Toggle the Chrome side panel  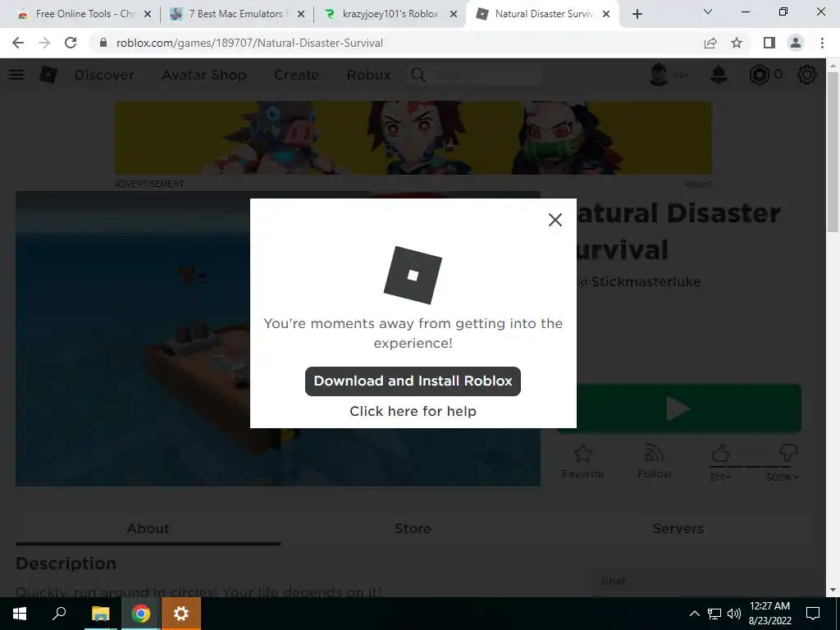tap(769, 43)
